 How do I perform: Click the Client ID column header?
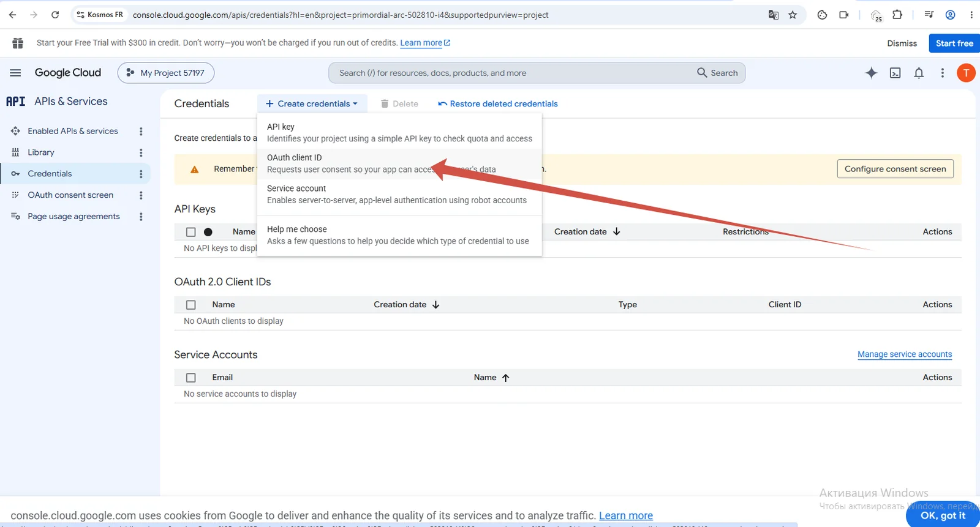coord(785,304)
